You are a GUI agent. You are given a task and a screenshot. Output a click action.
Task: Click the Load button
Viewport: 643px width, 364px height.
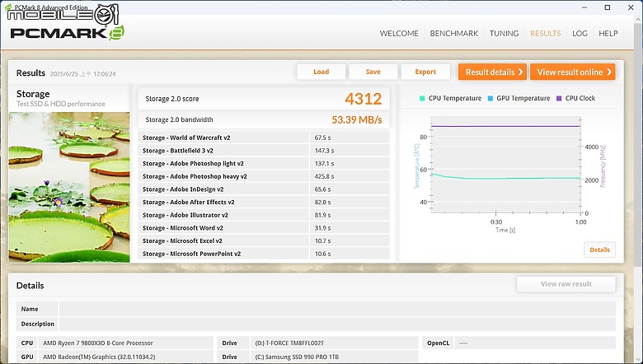pos(321,72)
